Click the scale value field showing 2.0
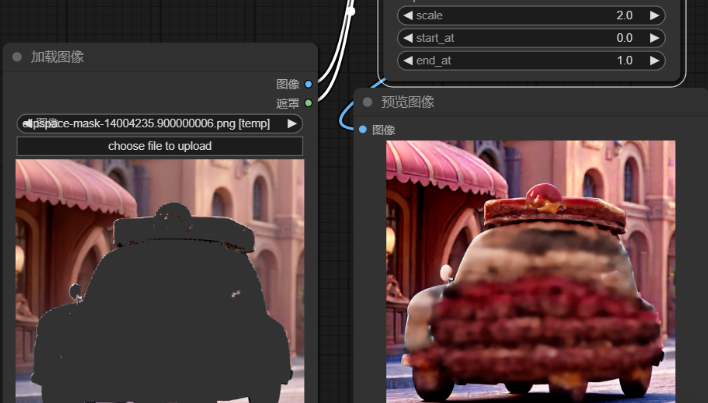 531,15
